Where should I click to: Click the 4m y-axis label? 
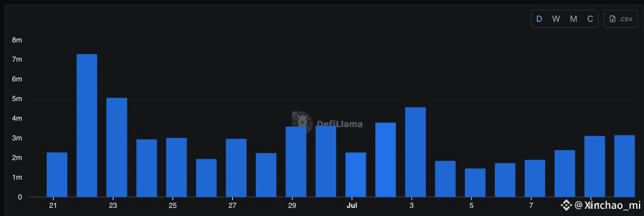pos(17,119)
